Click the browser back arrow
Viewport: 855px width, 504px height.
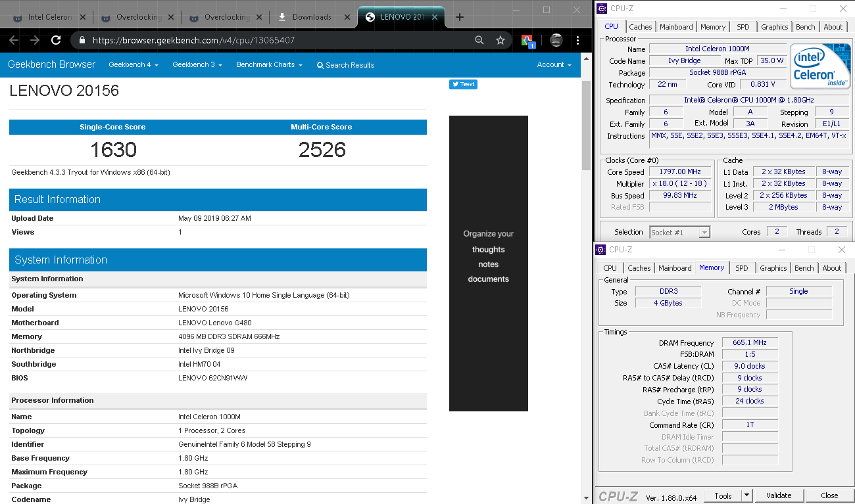(14, 40)
